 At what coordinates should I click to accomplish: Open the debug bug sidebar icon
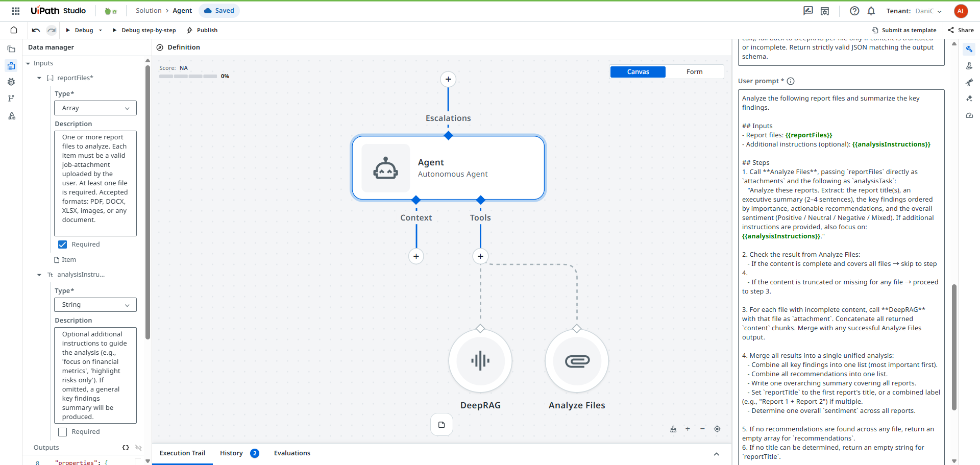click(11, 82)
